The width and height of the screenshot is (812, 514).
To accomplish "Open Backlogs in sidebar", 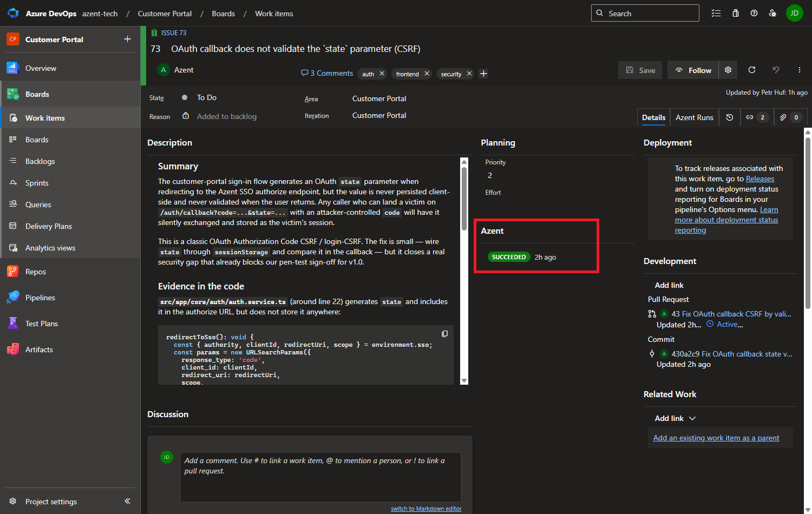I will (x=70, y=161).
